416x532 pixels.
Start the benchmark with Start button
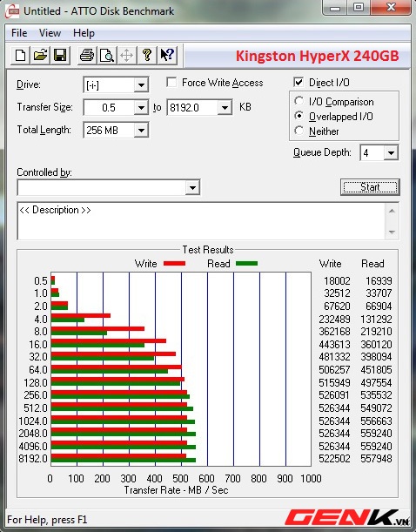pos(370,187)
